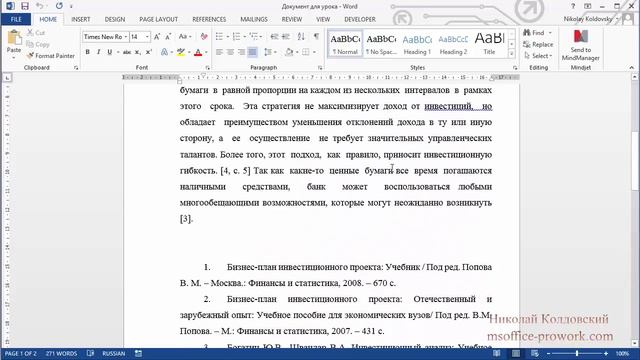Click the 100% zoom level
This screenshot has width=640, height=360.
pyautogui.click(x=622, y=353)
